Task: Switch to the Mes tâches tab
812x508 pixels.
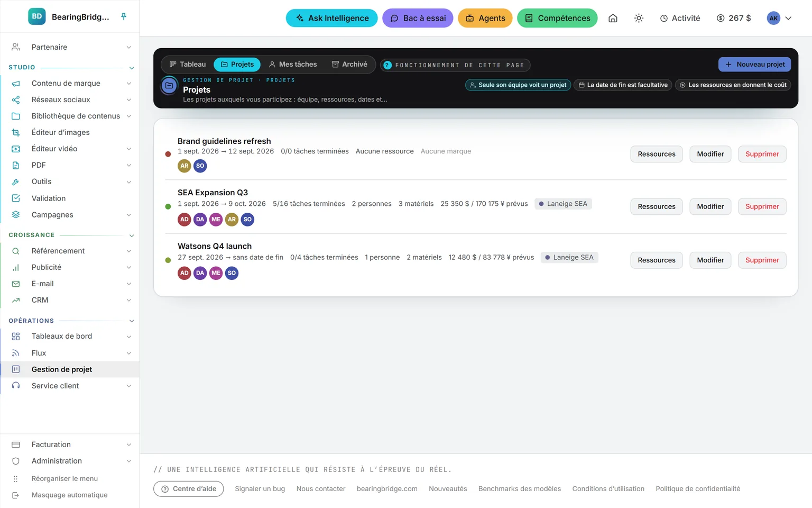Action: [293, 65]
